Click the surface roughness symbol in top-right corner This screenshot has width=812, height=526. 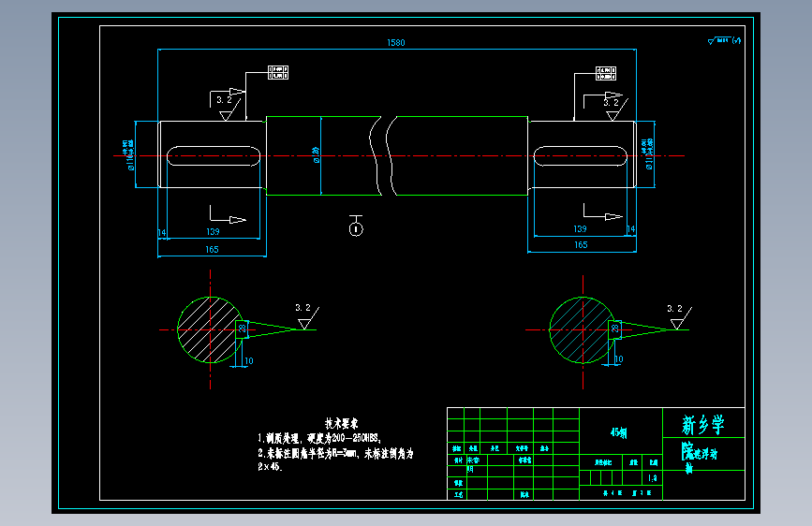724,40
